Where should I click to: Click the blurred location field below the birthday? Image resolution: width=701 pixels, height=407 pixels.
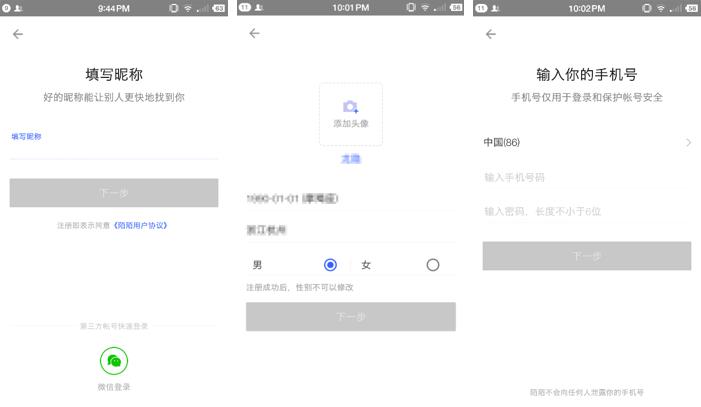(351, 230)
